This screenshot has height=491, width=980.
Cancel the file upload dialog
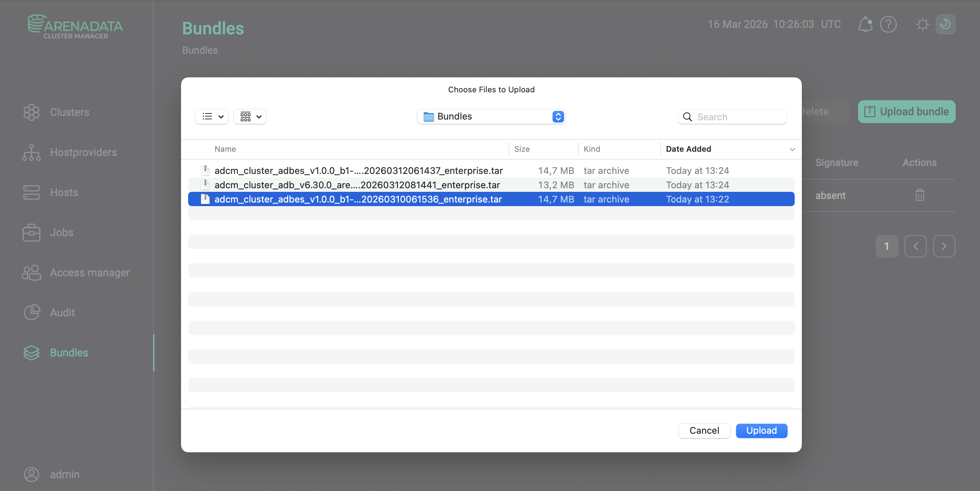[x=704, y=431]
